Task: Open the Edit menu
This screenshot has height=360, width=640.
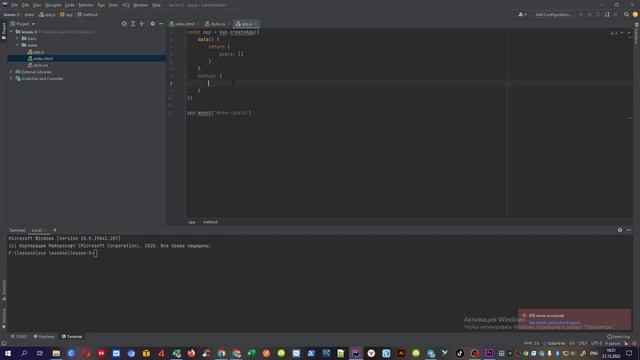Action: [25, 5]
